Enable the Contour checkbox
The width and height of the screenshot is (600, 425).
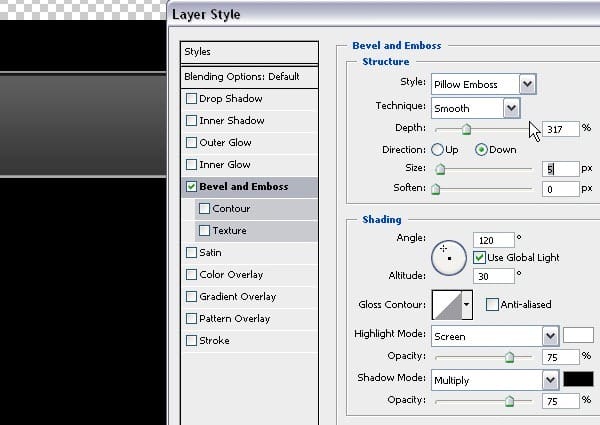204,209
